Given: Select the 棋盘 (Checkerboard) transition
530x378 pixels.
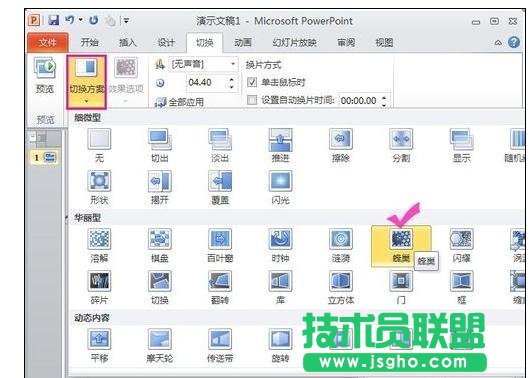Looking at the screenshot, I should (160, 246).
